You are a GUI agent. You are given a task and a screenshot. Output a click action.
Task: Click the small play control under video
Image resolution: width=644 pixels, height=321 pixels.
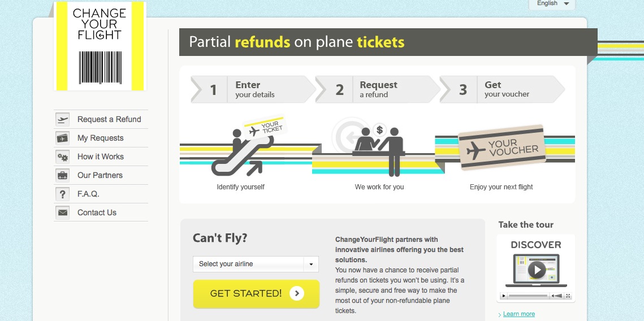(504, 296)
